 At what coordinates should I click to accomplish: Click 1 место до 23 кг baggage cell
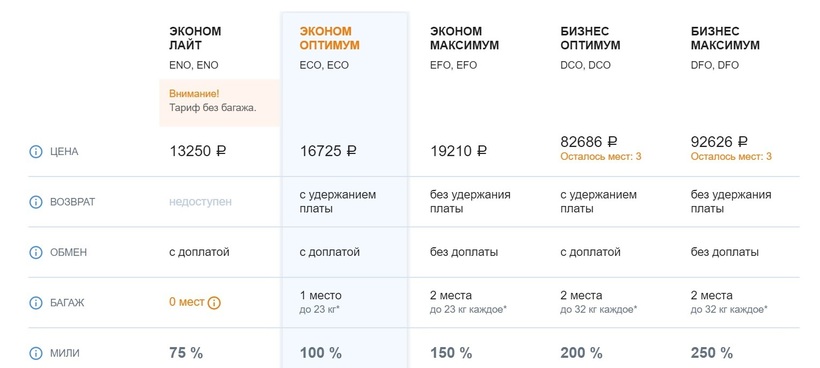click(321, 302)
